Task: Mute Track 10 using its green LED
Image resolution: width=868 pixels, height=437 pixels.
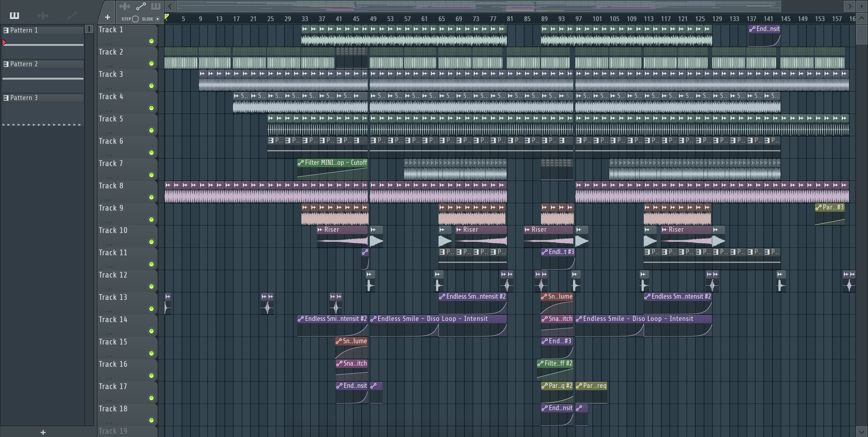Action: click(151, 242)
